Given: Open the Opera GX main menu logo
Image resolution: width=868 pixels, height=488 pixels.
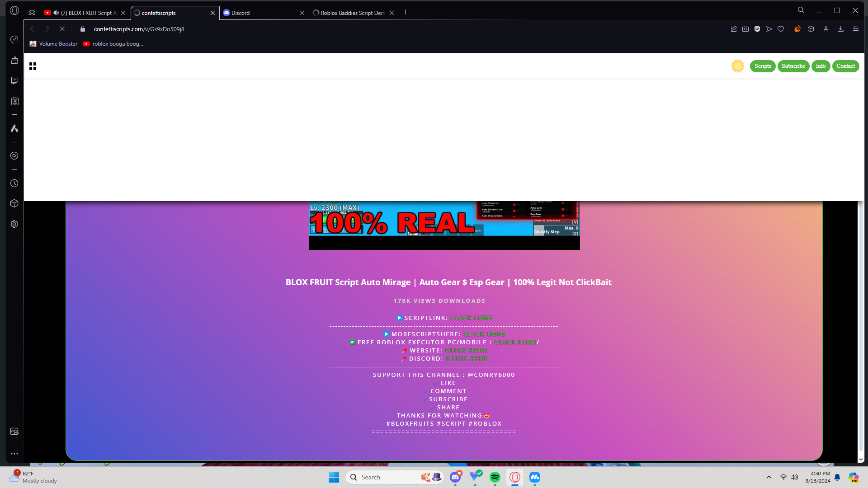Looking at the screenshot, I should [14, 10].
